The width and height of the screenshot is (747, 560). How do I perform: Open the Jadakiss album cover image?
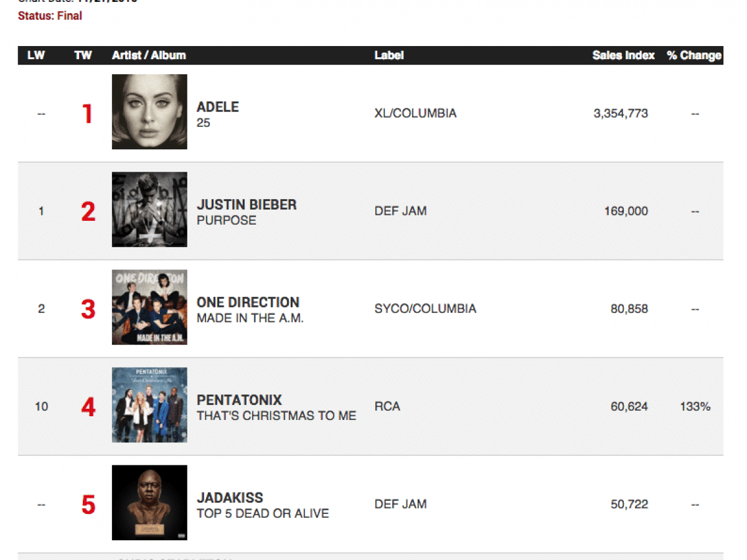(149, 503)
